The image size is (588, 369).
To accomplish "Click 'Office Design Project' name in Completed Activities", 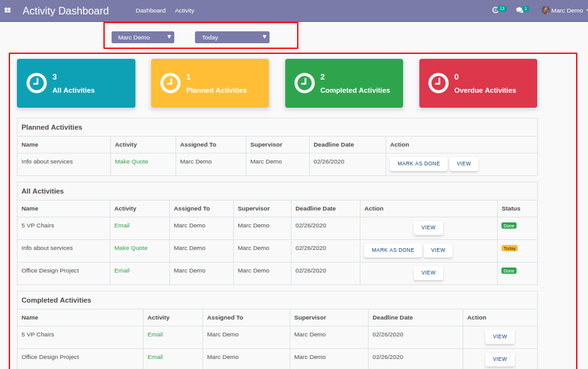I will 50,357.
